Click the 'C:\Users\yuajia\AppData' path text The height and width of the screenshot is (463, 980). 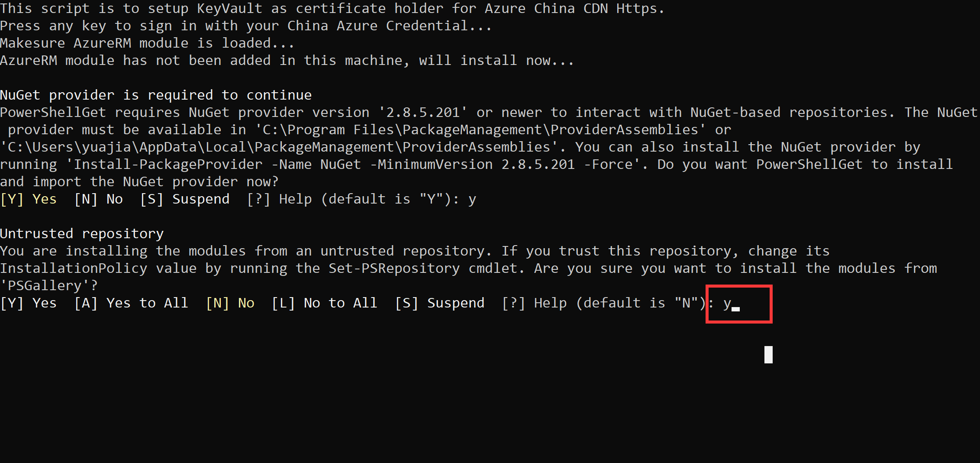(103, 147)
